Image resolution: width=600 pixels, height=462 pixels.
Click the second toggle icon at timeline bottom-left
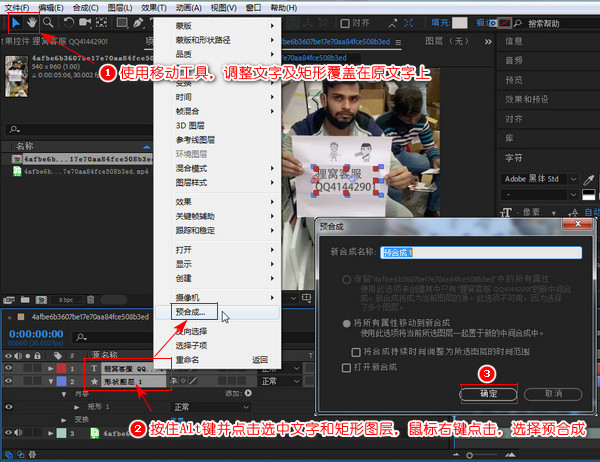(x=21, y=455)
